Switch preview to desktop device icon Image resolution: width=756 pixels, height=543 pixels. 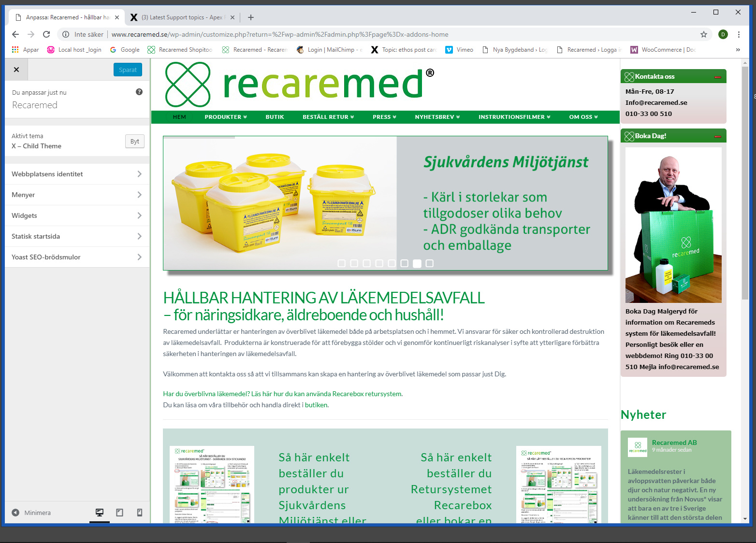[100, 513]
